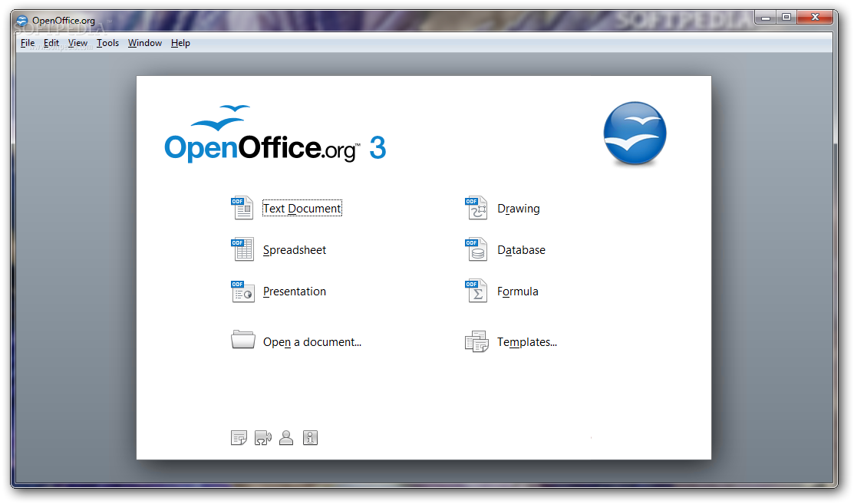Click the OpenOffice.org title bar app icon

pyautogui.click(x=21, y=21)
